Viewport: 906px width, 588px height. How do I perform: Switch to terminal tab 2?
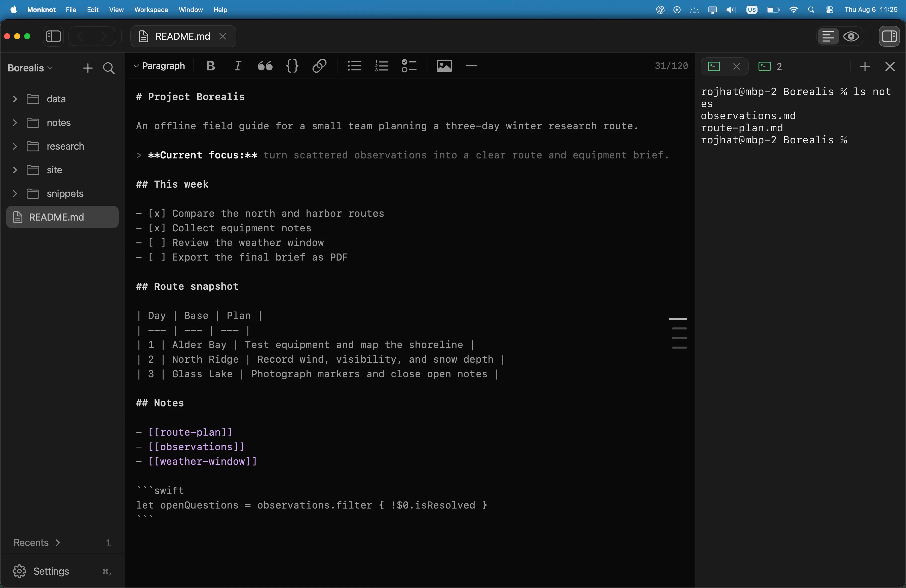[x=770, y=67]
